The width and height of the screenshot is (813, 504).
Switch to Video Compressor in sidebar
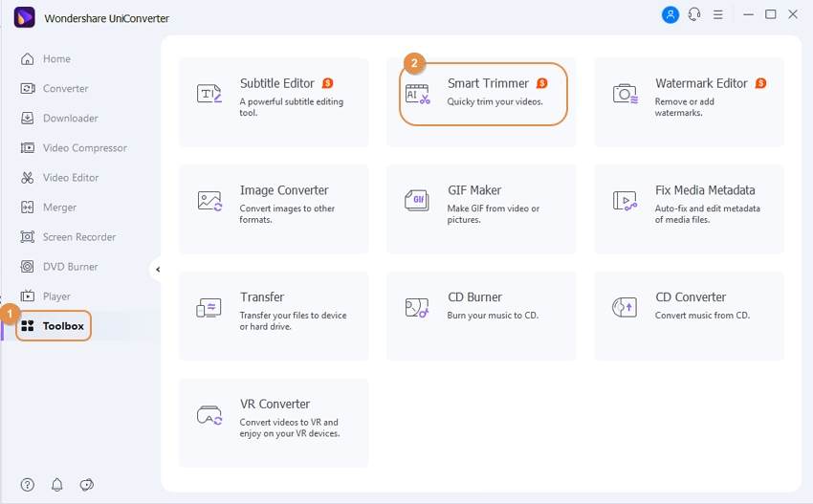pyautogui.click(x=83, y=148)
